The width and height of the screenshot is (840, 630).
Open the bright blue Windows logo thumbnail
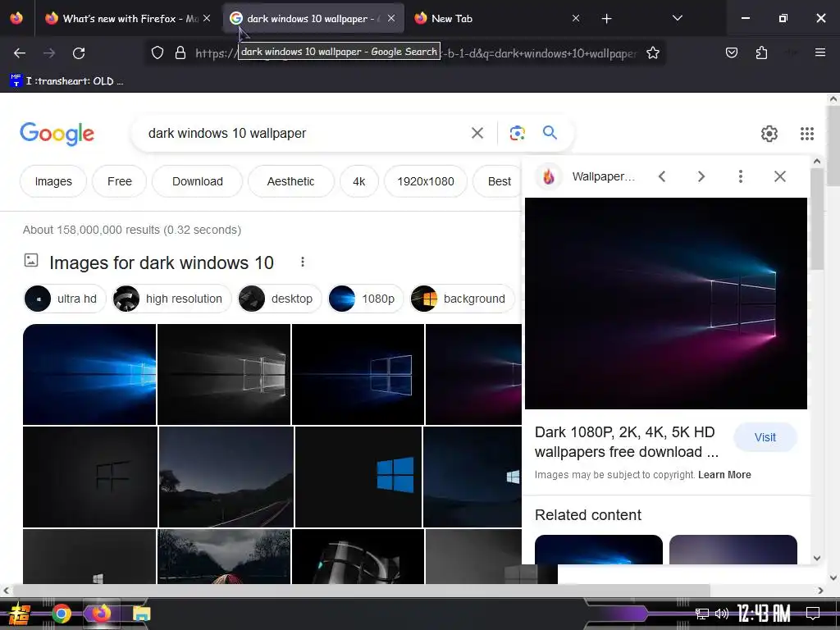click(89, 374)
